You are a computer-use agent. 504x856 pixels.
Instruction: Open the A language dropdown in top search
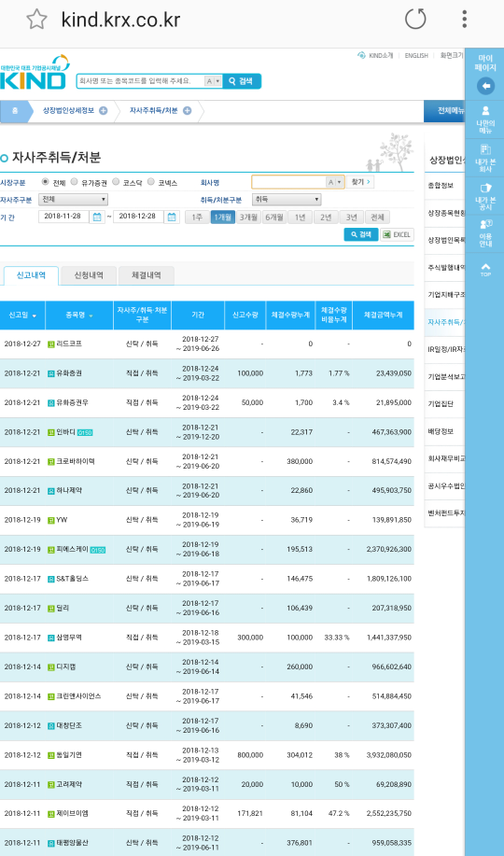point(213,81)
